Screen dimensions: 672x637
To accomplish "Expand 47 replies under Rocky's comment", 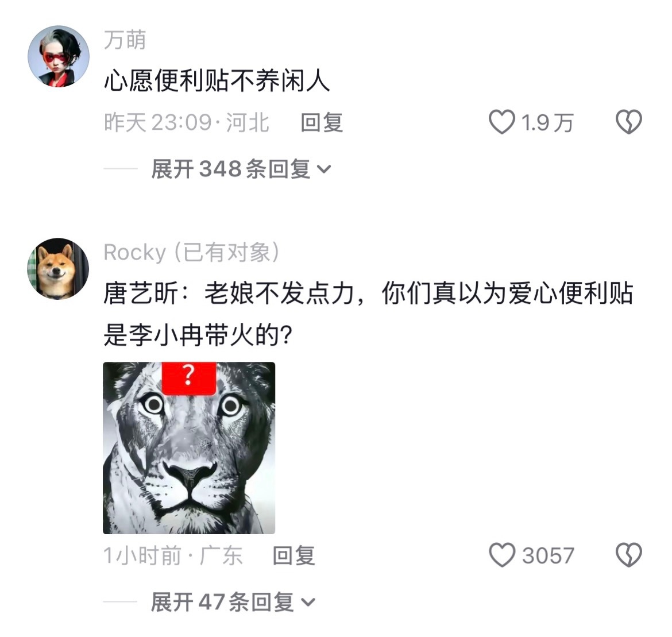I will pyautogui.click(x=233, y=602).
